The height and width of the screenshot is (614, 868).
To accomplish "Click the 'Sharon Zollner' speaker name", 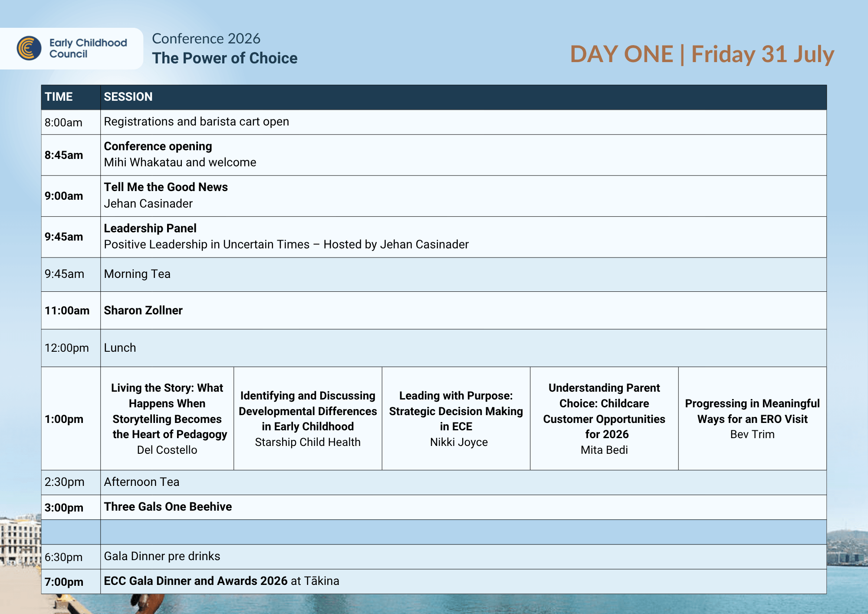I will [143, 310].
